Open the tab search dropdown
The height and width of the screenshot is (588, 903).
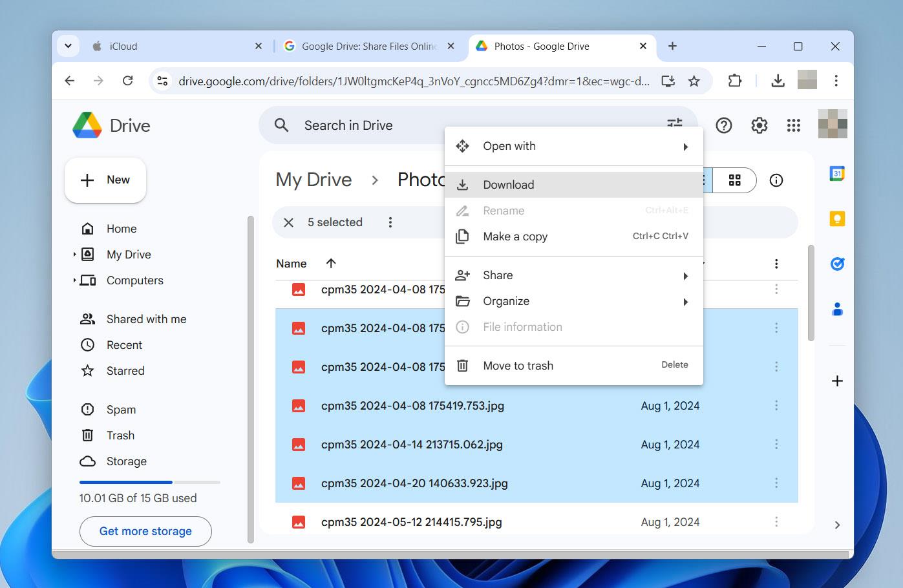pyautogui.click(x=68, y=46)
